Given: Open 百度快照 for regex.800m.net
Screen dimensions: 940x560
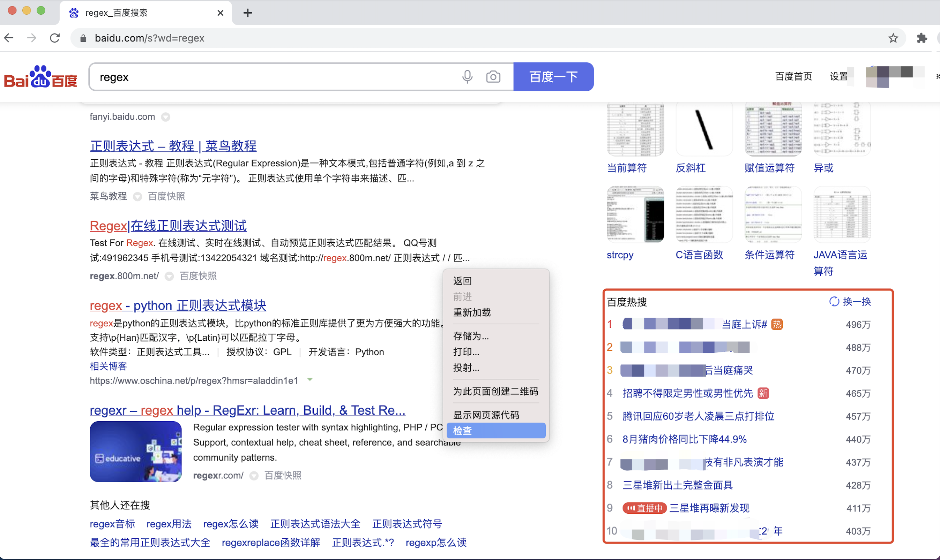Looking at the screenshot, I should [198, 276].
